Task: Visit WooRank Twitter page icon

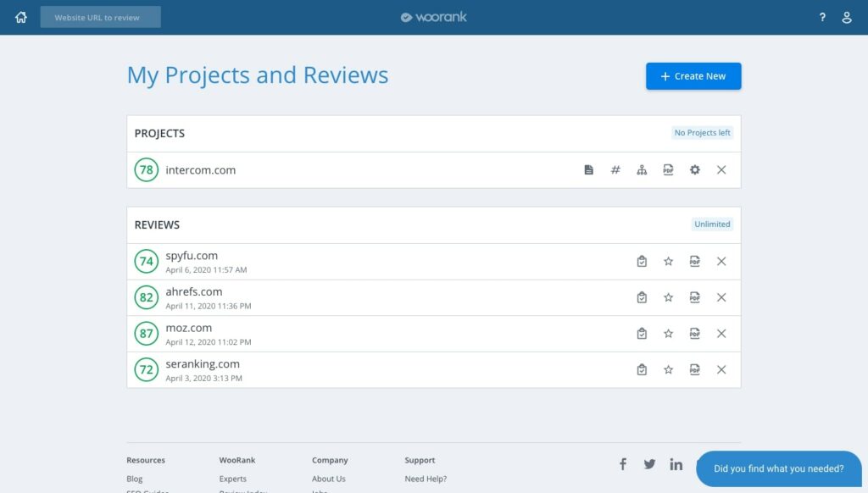Action: (x=650, y=464)
